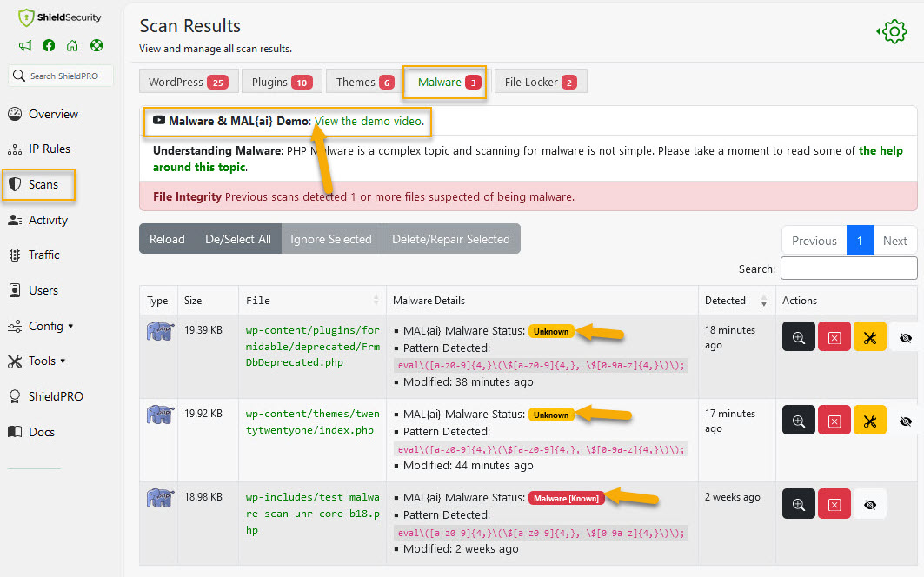The height and width of the screenshot is (577, 924).
Task: Click the Search ShieldPRO field
Action: [61, 76]
